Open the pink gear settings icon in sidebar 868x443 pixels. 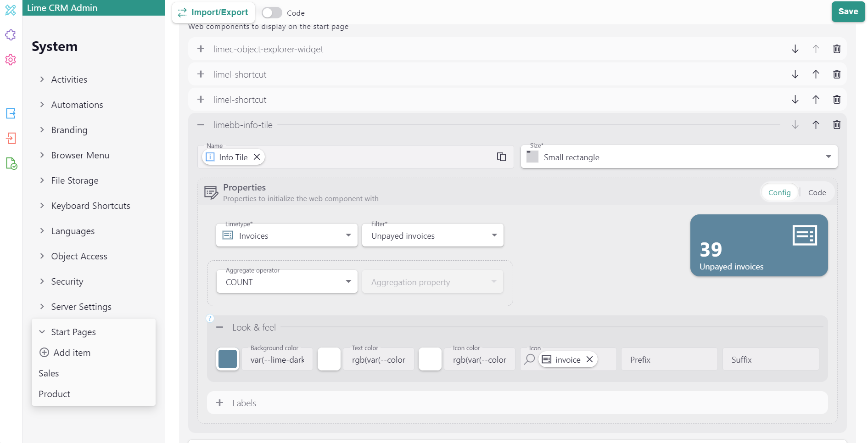[x=11, y=60]
